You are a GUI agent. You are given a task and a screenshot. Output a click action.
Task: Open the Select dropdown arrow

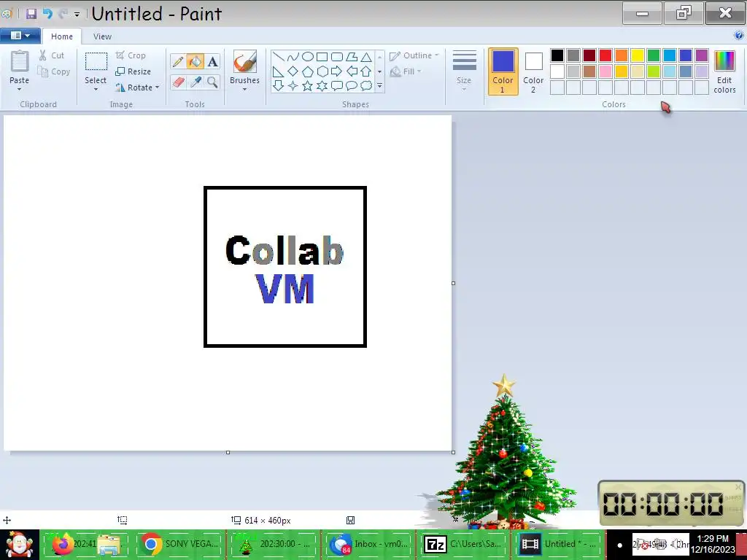point(96,90)
